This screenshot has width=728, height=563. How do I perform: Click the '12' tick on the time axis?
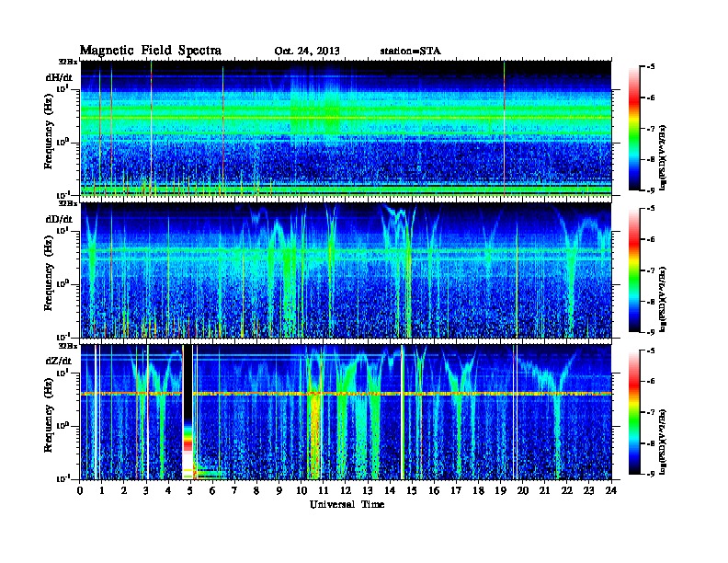pos(345,490)
